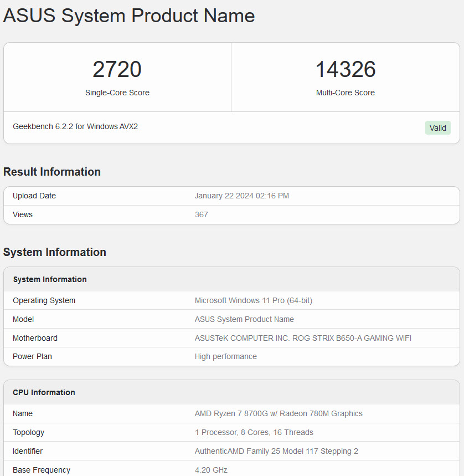
Task: Select the Base Frequency value 4.20 GHz
Action: (x=211, y=469)
